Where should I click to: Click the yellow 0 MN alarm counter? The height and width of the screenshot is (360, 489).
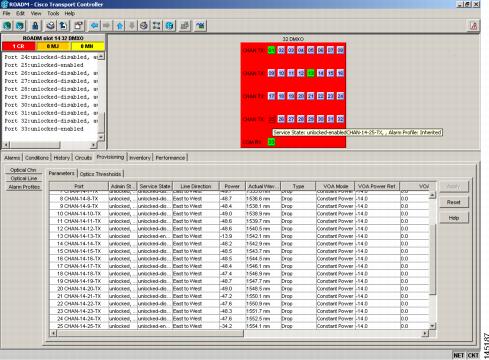coord(88,46)
